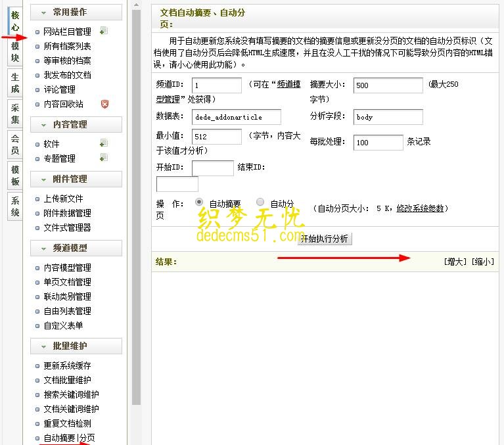Viewport: 504px width, 445px height.
Task: Select the 自动摘要 radio button
Action: (199, 202)
